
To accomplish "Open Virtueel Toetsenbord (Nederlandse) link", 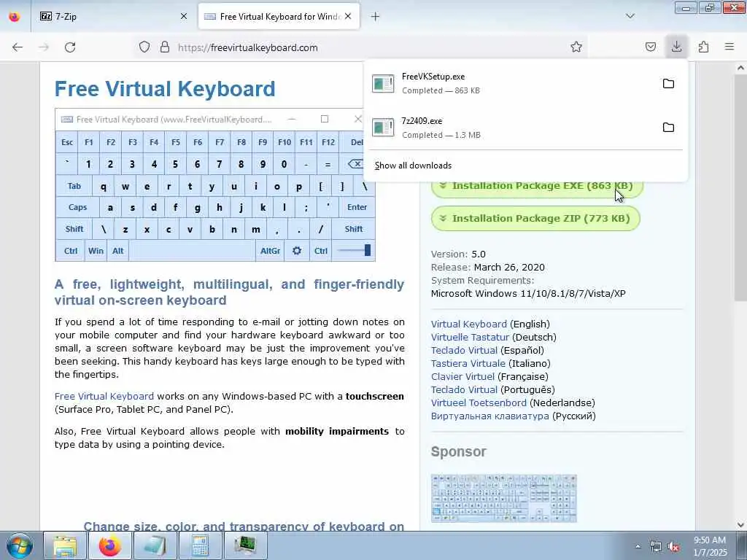I will 479,402.
